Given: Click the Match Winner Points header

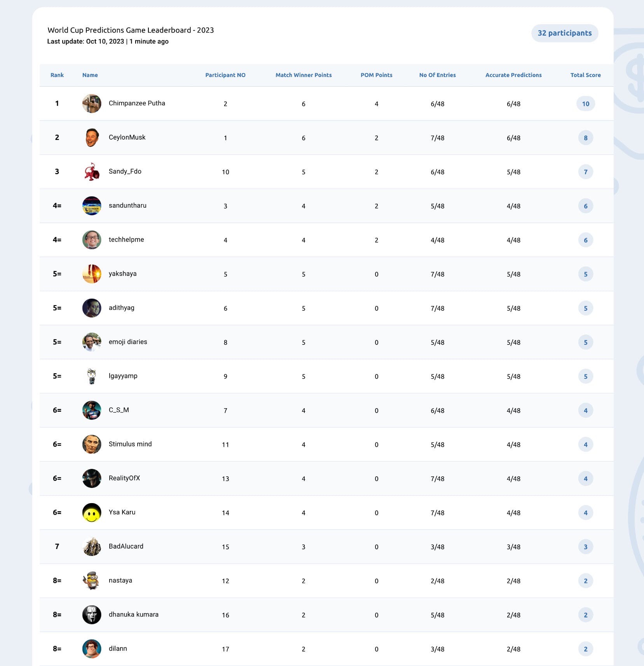Looking at the screenshot, I should point(304,75).
